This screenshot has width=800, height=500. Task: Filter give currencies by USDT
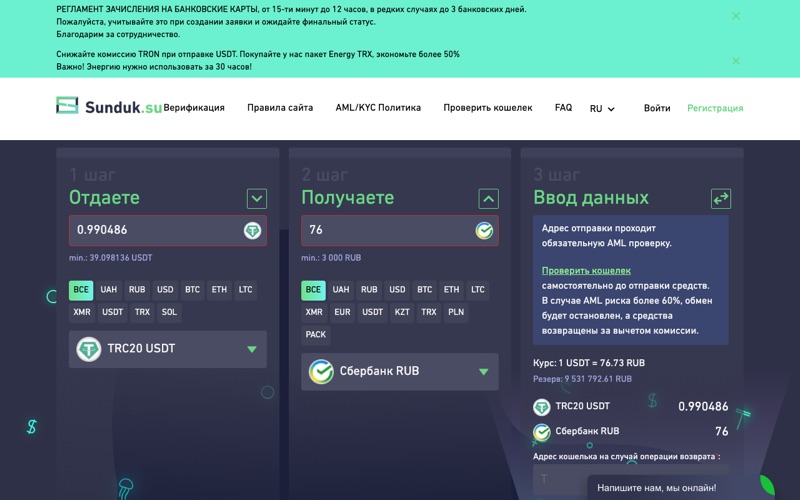tap(113, 312)
